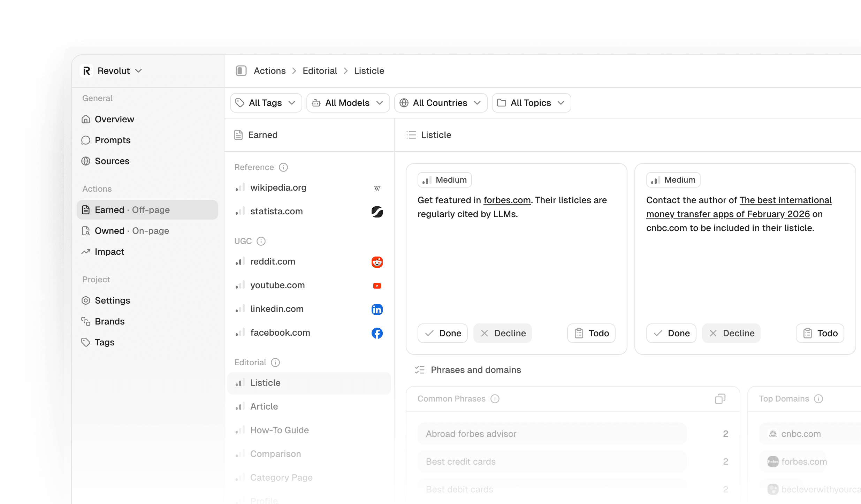Select Article under Editorial
The width and height of the screenshot is (861, 504).
click(264, 406)
